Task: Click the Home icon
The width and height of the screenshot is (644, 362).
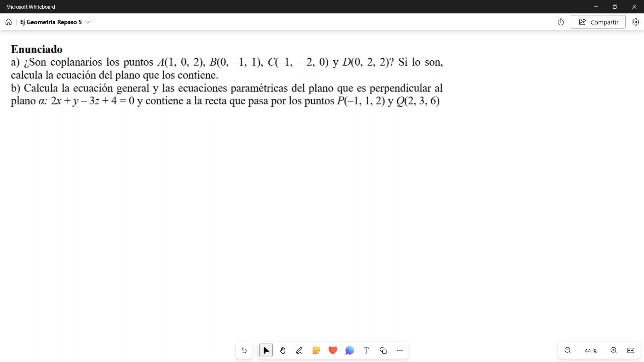Action: pos(9,22)
